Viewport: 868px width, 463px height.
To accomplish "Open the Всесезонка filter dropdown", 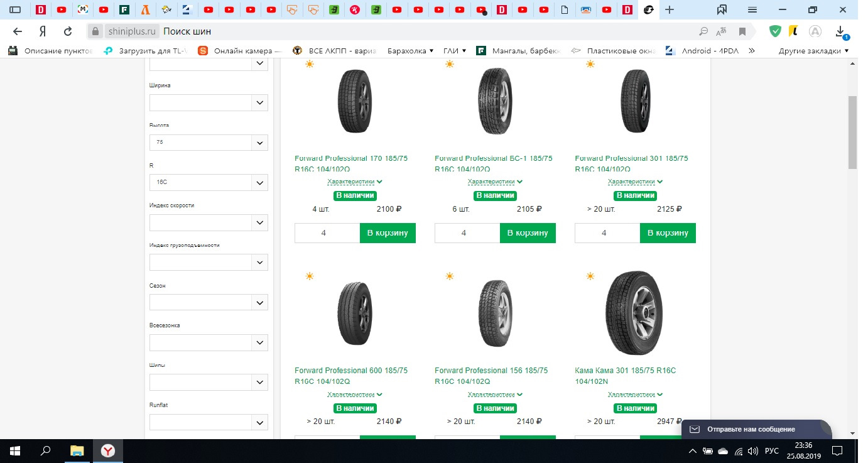I will (x=209, y=342).
